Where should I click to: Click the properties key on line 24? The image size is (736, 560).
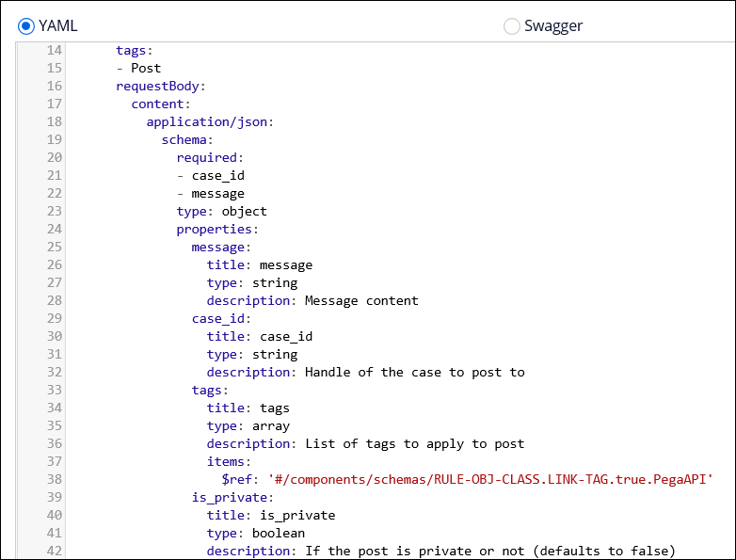(214, 229)
